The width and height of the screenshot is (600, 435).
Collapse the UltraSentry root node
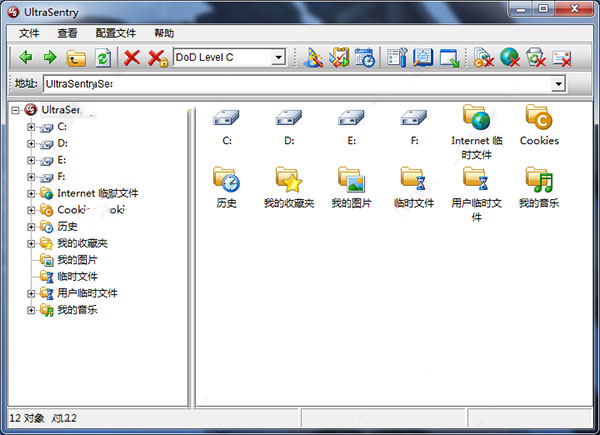click(x=15, y=111)
